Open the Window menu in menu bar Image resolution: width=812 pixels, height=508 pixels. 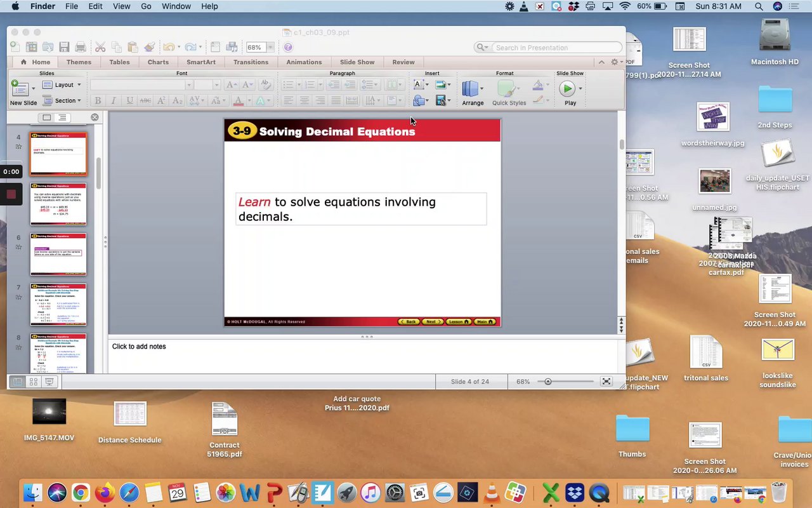[176, 6]
